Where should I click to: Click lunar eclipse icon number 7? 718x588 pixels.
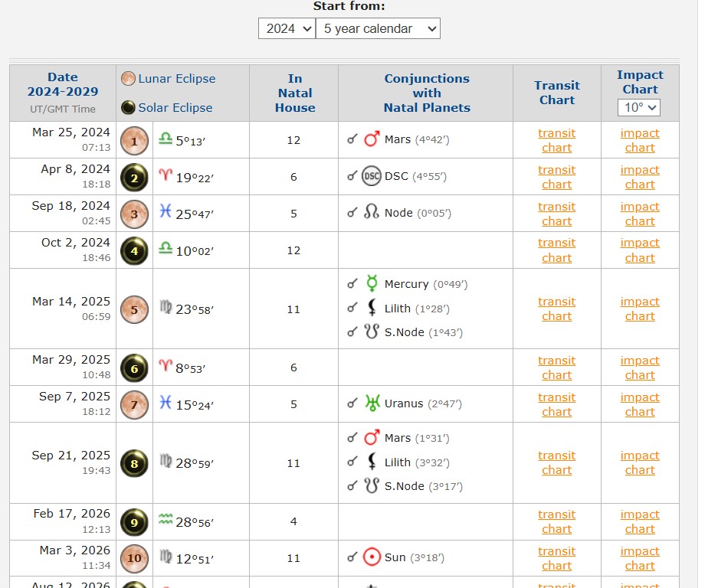coord(134,405)
